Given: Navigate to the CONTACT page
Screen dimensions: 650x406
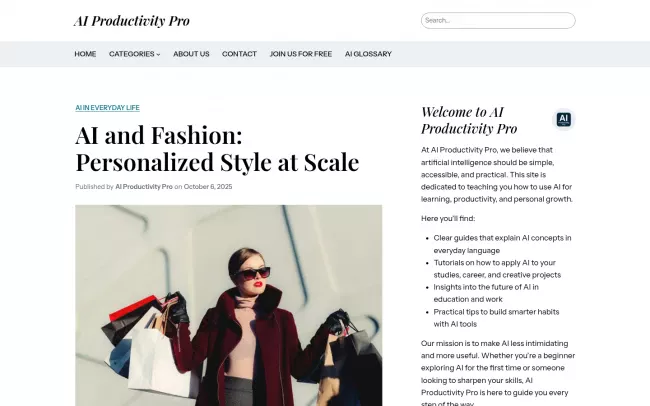Looking at the screenshot, I should [x=239, y=54].
